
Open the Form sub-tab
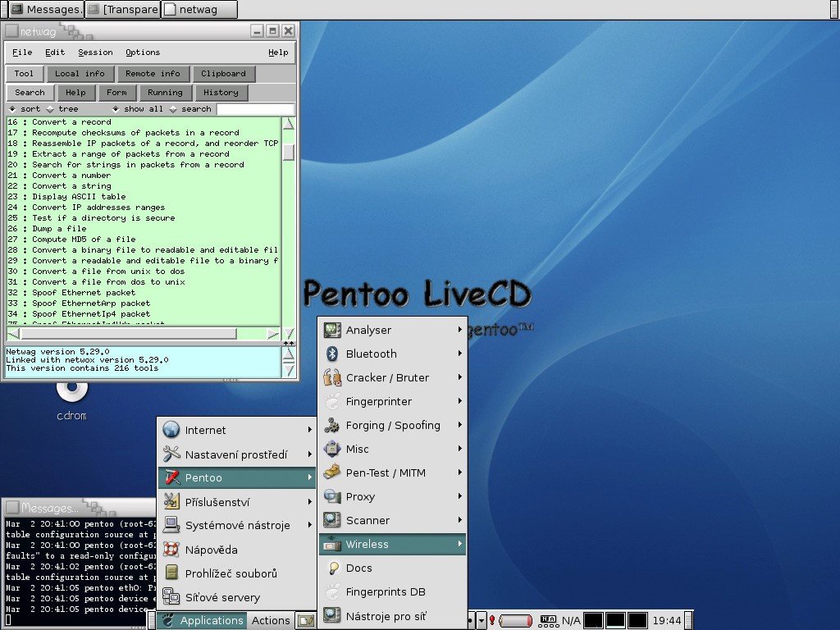point(116,92)
